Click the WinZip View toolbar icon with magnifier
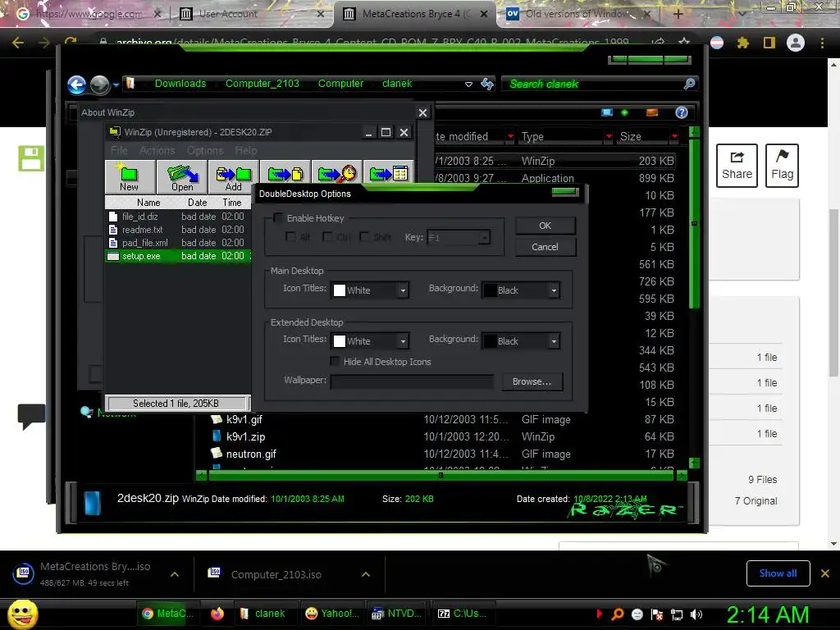The height and width of the screenshot is (630, 840). click(337, 173)
